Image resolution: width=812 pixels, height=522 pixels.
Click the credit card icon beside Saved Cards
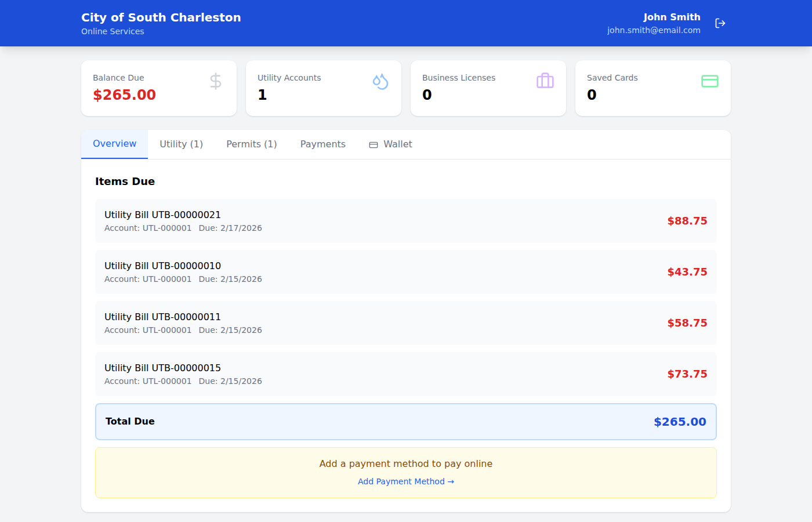pos(709,81)
